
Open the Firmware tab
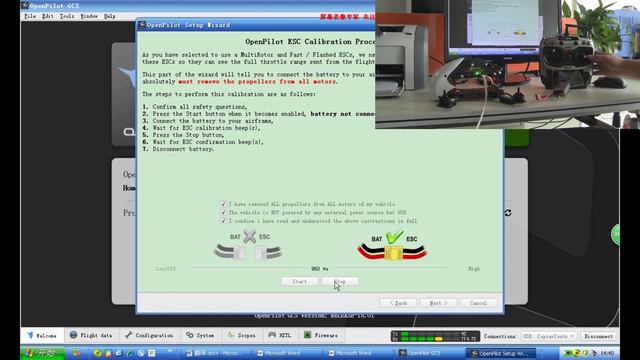pos(321,335)
